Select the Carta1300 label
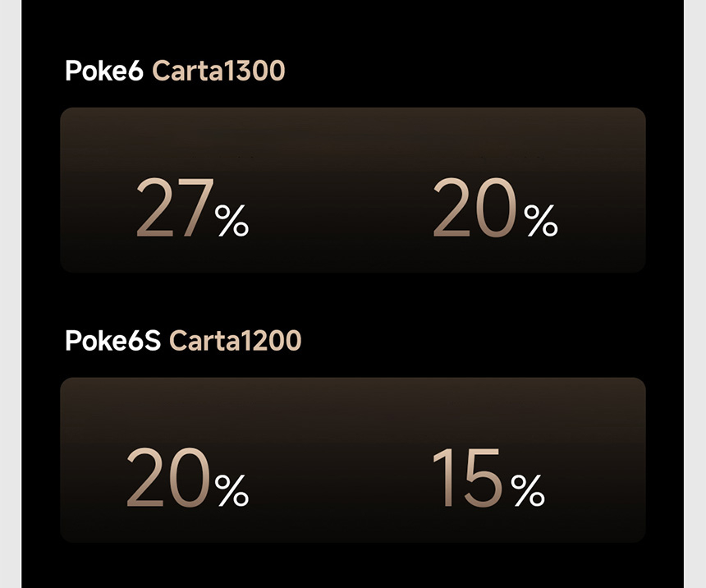Viewport: 706px width, 588px height. click(218, 71)
